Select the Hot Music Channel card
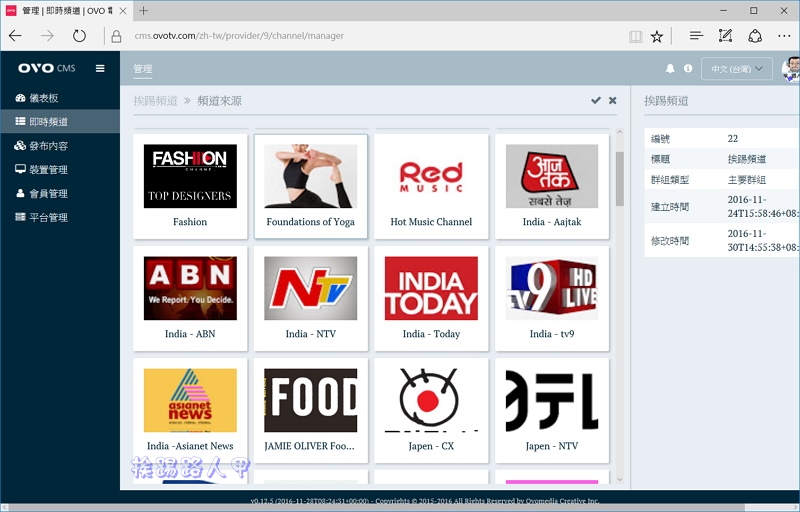Viewport: 800px width, 512px height. coord(431,186)
